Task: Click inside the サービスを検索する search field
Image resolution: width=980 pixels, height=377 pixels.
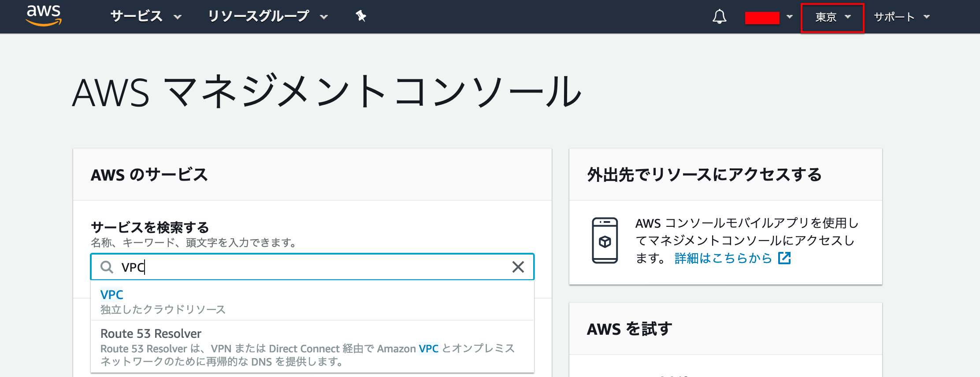Action: pos(264,266)
